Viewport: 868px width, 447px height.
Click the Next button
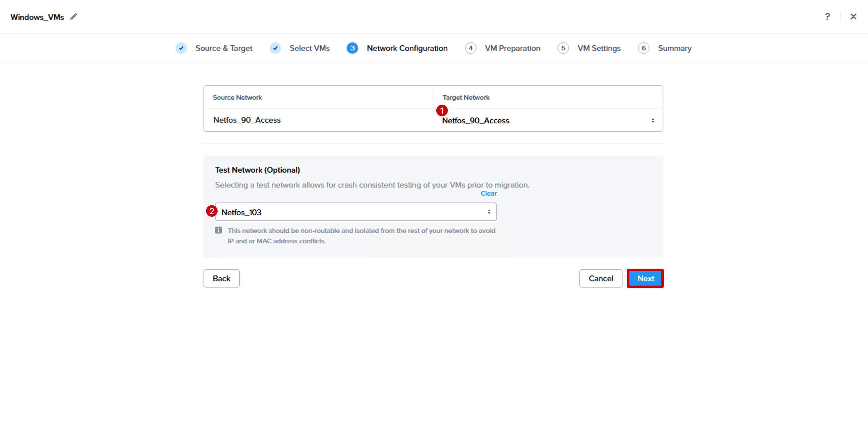click(x=645, y=278)
